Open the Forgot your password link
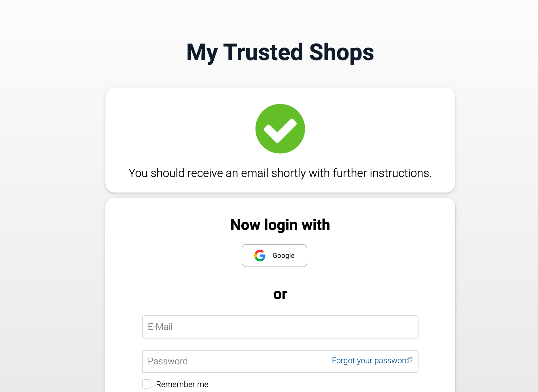This screenshot has height=392, width=538. [372, 360]
